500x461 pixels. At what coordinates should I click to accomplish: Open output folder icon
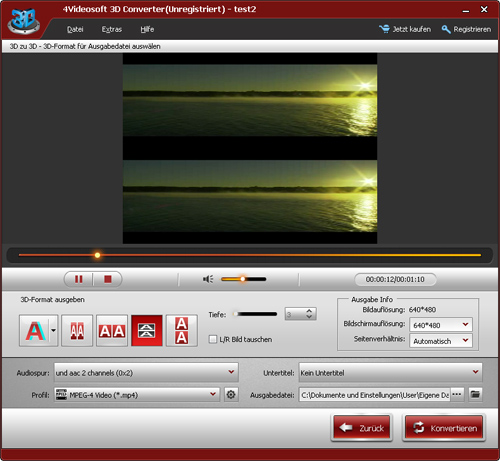point(475,394)
